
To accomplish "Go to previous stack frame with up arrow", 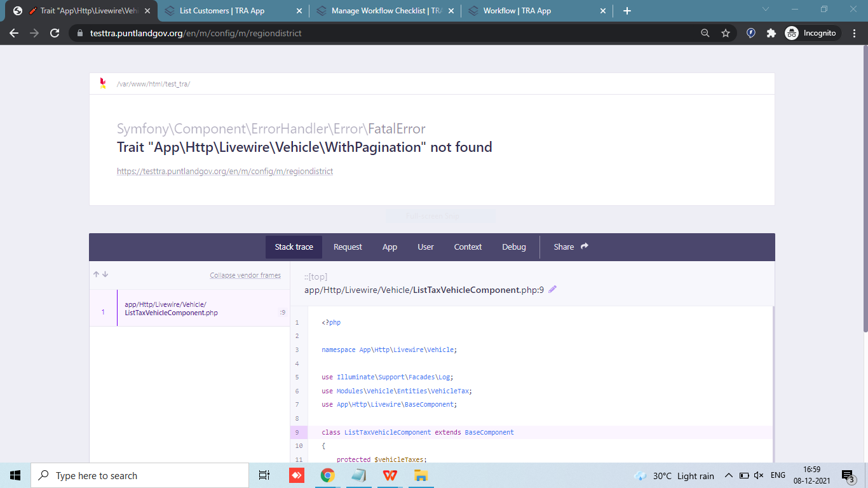I will 97,274.
